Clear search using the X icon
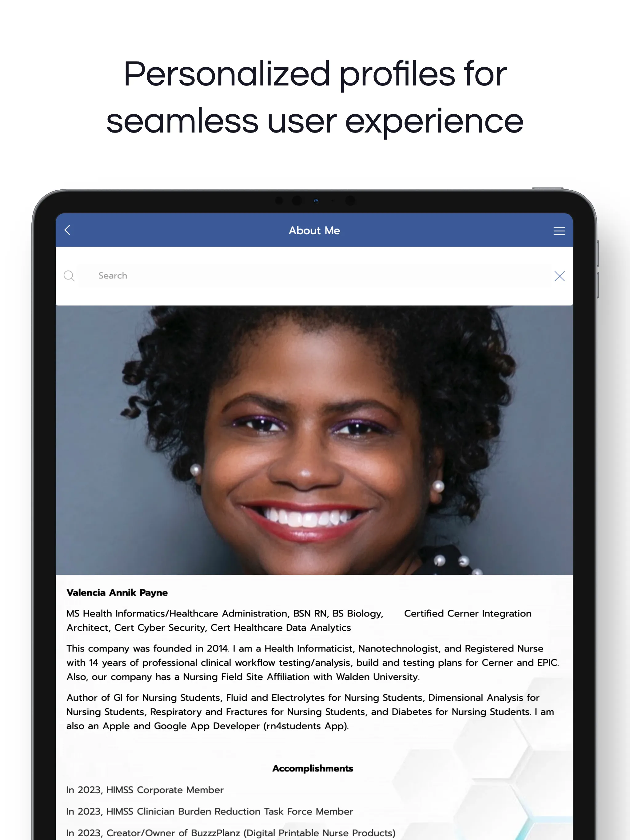The width and height of the screenshot is (630, 840). tap(559, 276)
